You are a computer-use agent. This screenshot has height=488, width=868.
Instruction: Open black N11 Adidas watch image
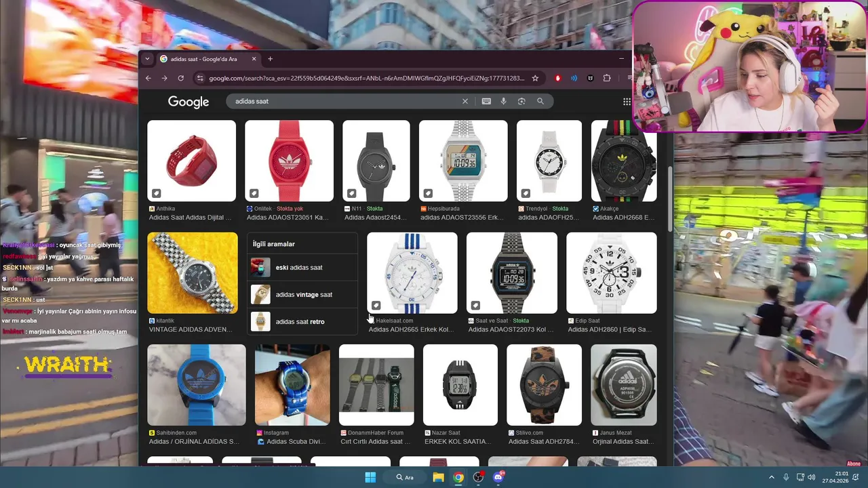[376, 161]
